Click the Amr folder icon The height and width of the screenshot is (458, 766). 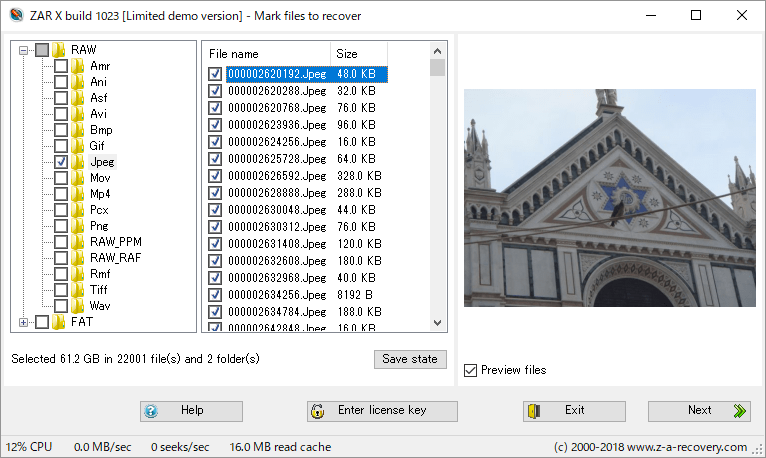(78, 66)
